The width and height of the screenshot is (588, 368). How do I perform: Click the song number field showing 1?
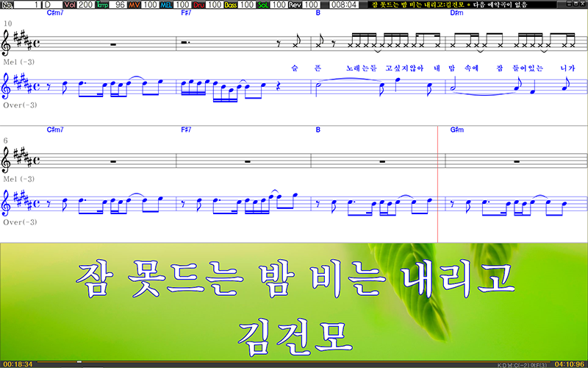(27, 4)
